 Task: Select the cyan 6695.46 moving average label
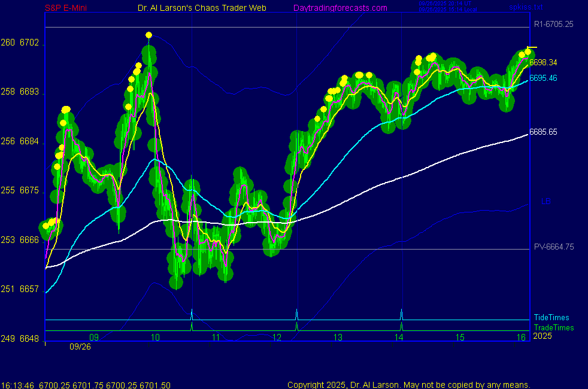pyautogui.click(x=543, y=78)
